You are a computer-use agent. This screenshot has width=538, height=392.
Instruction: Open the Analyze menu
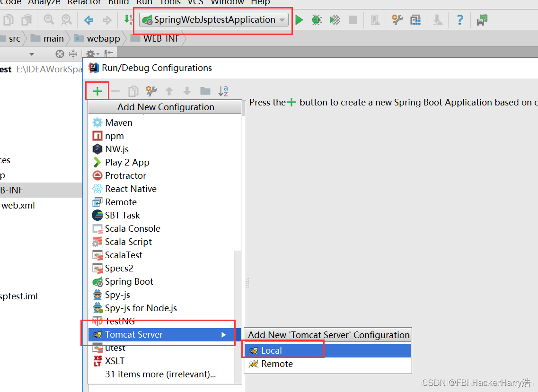click(44, 3)
